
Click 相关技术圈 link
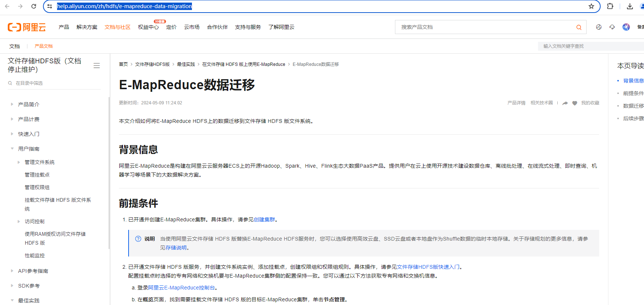click(542, 103)
